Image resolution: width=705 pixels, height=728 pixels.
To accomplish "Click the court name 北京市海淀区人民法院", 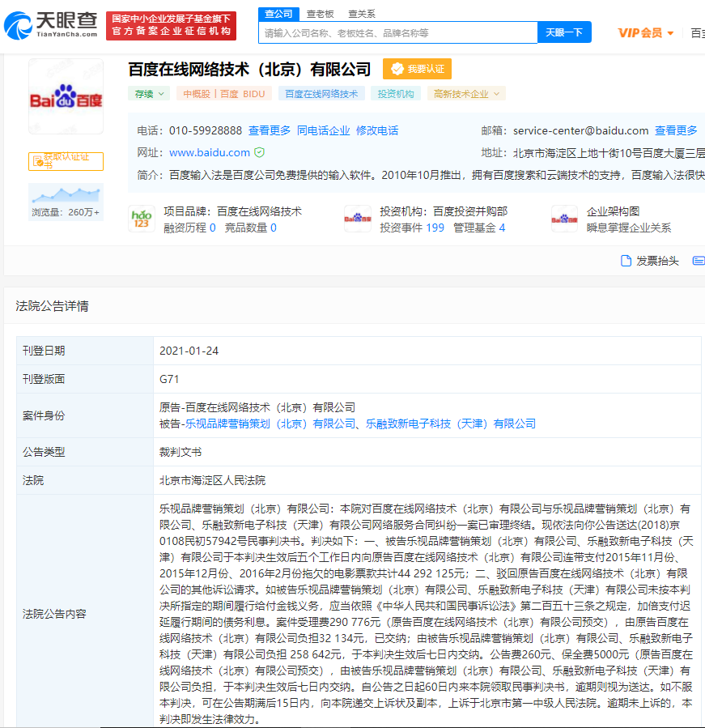I will point(213,480).
